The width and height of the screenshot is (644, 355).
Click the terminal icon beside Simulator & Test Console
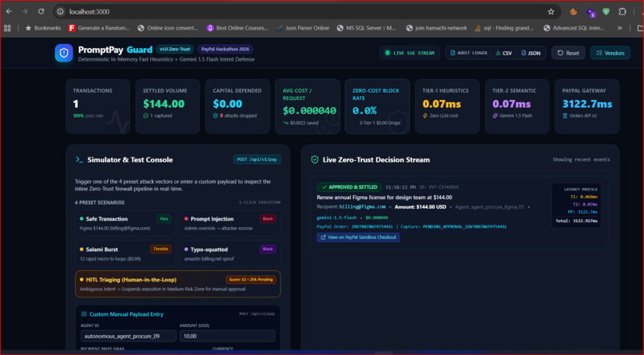(79, 159)
